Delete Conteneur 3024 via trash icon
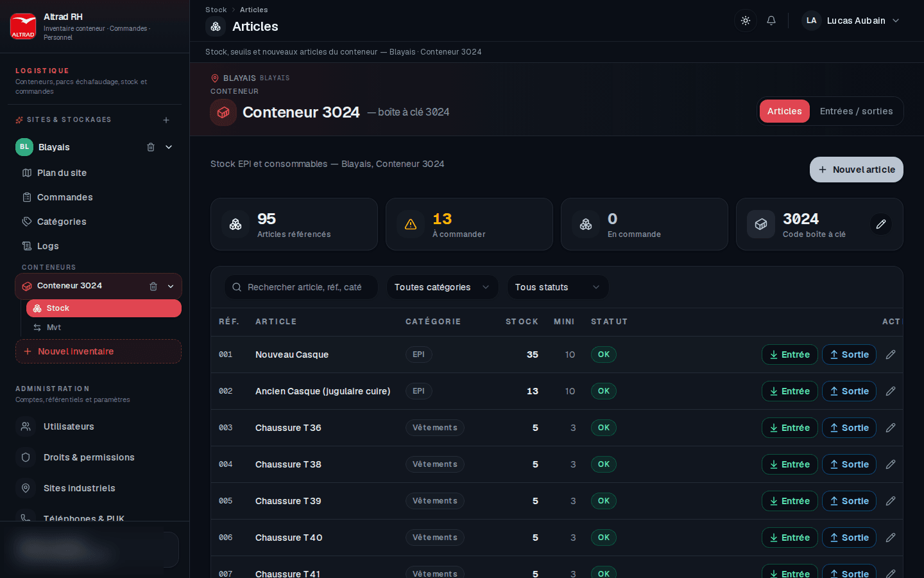The width and height of the screenshot is (924, 578). (x=153, y=286)
